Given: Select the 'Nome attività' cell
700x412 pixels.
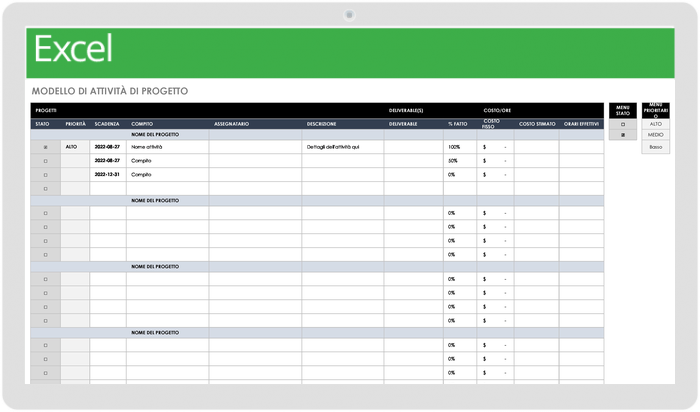Looking at the screenshot, I should tap(167, 147).
